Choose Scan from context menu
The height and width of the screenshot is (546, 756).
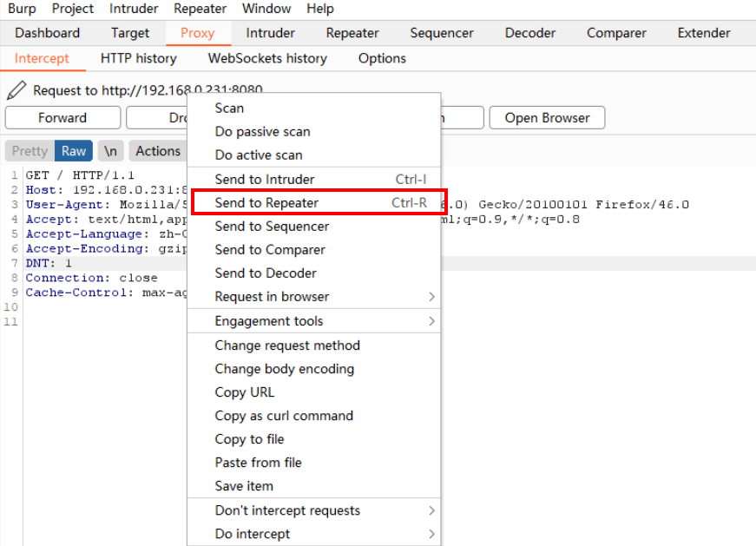[314, 108]
